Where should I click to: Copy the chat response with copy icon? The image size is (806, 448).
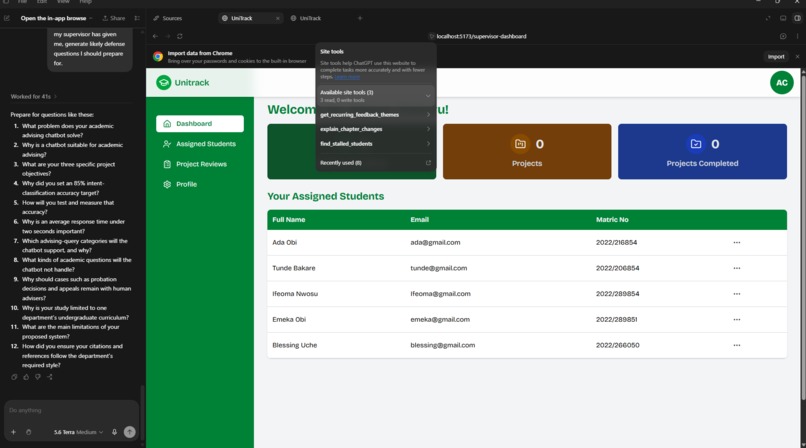(14, 377)
